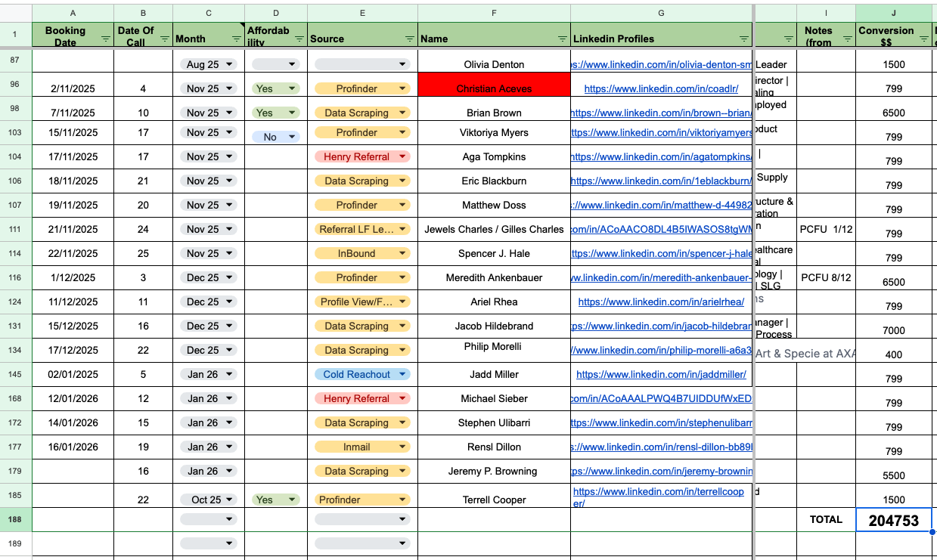This screenshot has width=937, height=560.
Task: Open Referral LF Le… source dropdown
Action: coord(362,229)
